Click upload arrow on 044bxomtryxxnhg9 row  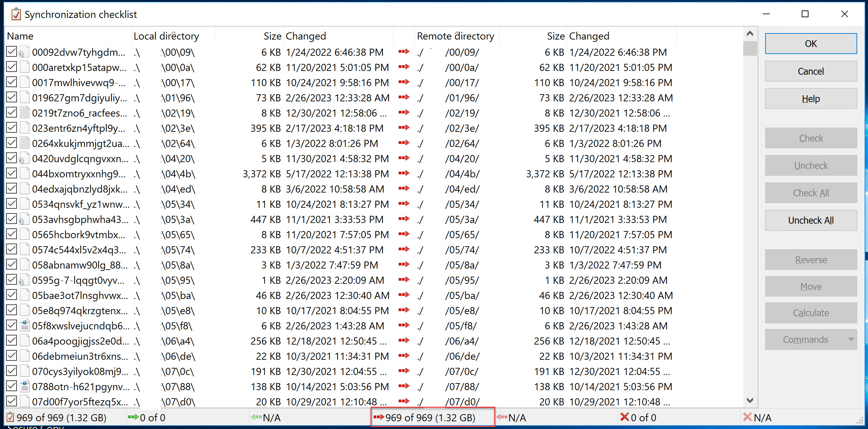click(x=404, y=173)
